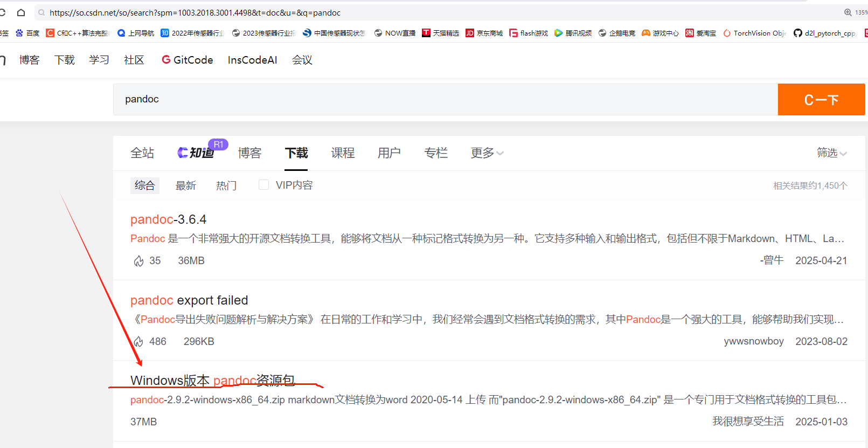Open the 2022年传感器行业 bookmark
Screen dimensions: 868x448
point(192,33)
